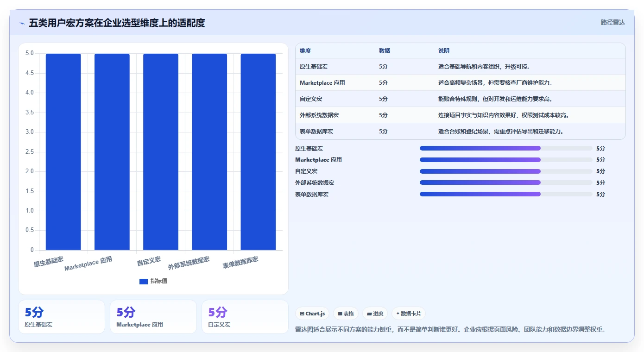The image size is (644, 352).
Task: Open the 自定义宏 score card
Action: pyautogui.click(x=245, y=317)
